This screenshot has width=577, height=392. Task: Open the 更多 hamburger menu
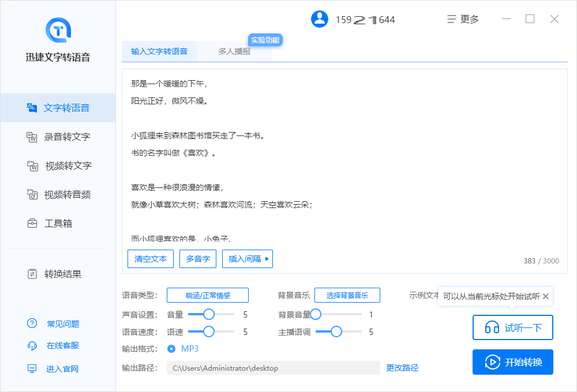click(x=463, y=19)
